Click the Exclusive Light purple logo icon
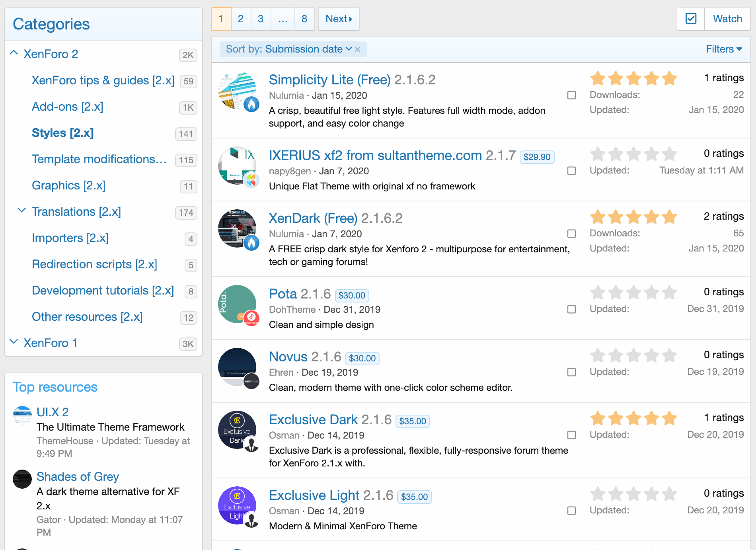Image resolution: width=756 pixels, height=550 pixels. [237, 505]
